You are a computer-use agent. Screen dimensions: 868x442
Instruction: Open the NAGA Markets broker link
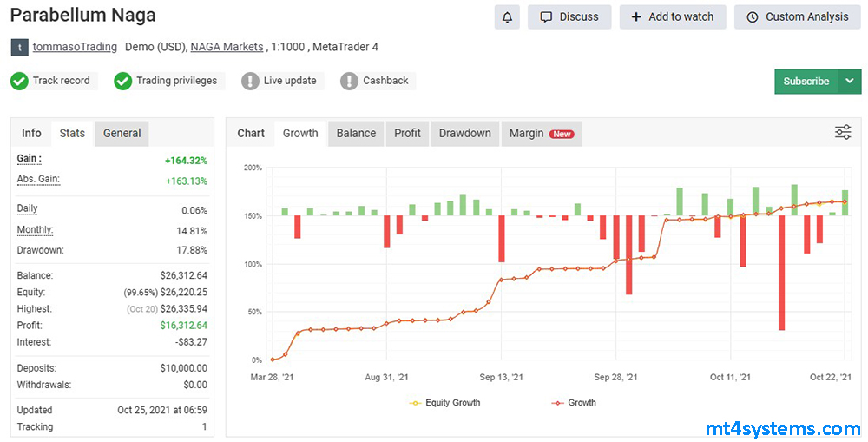point(227,47)
